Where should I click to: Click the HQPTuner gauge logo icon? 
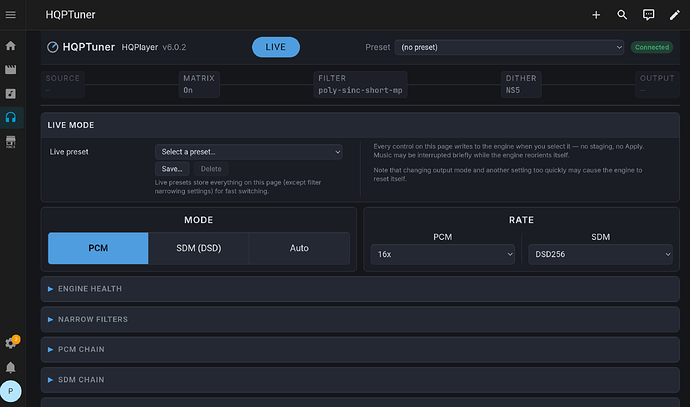(x=52, y=47)
